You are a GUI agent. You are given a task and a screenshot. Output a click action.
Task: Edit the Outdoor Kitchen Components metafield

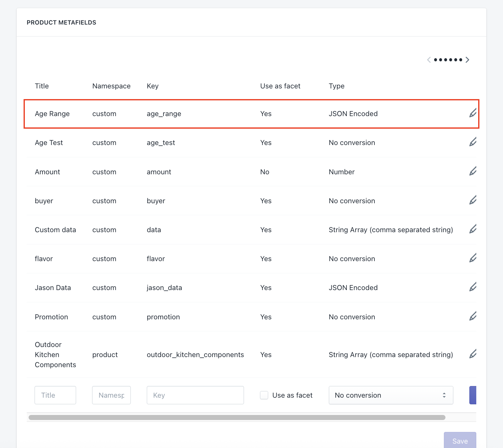pyautogui.click(x=473, y=354)
